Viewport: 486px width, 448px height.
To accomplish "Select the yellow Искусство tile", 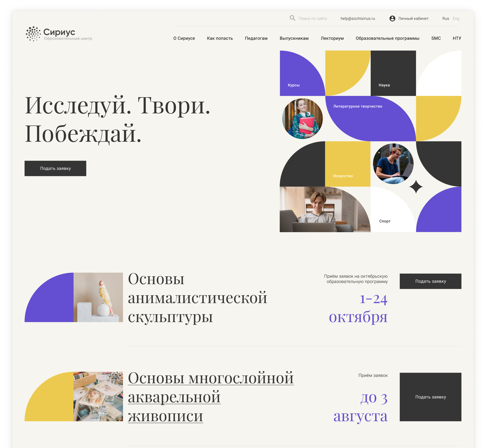I will (348, 164).
